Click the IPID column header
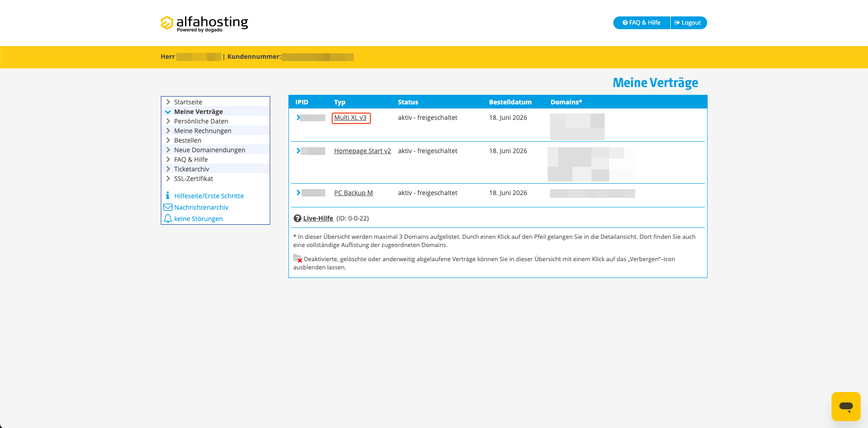Image resolution: width=868 pixels, height=428 pixels. (302, 102)
